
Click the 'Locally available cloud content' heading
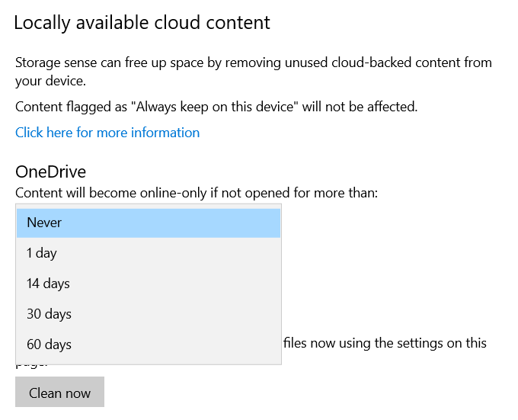pyautogui.click(x=142, y=23)
